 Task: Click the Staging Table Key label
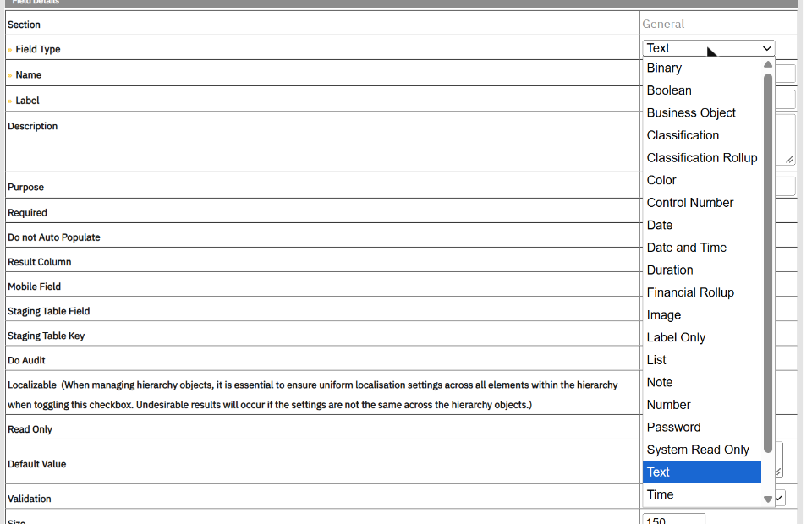[46, 336]
